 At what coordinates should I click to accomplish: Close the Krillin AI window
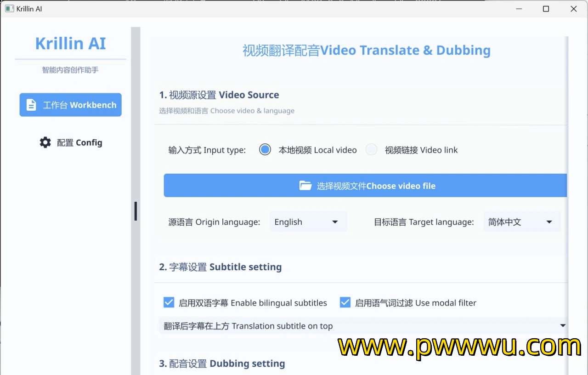[x=574, y=9]
